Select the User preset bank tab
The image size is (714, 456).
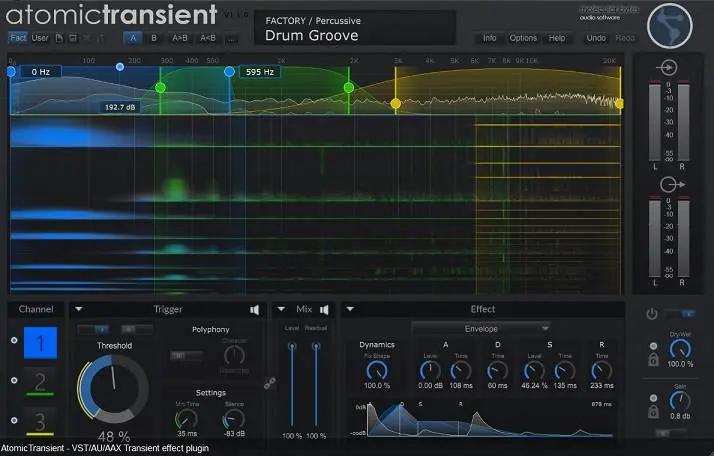[x=40, y=38]
